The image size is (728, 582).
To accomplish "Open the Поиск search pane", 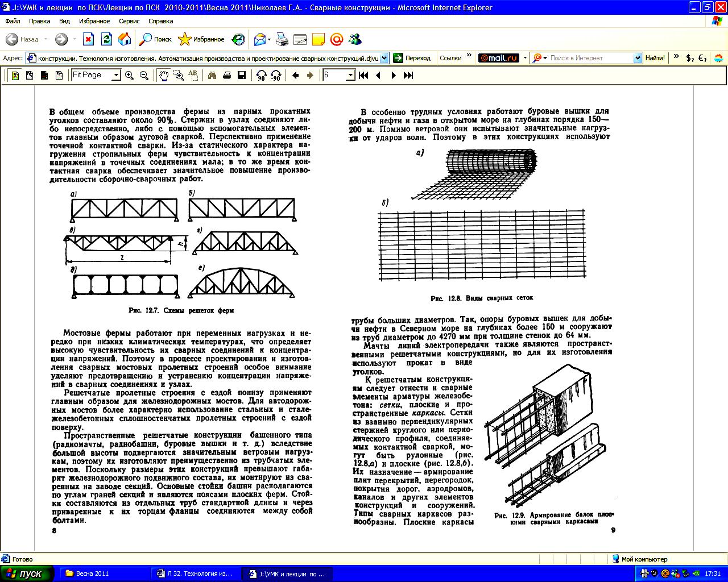I will (x=155, y=39).
